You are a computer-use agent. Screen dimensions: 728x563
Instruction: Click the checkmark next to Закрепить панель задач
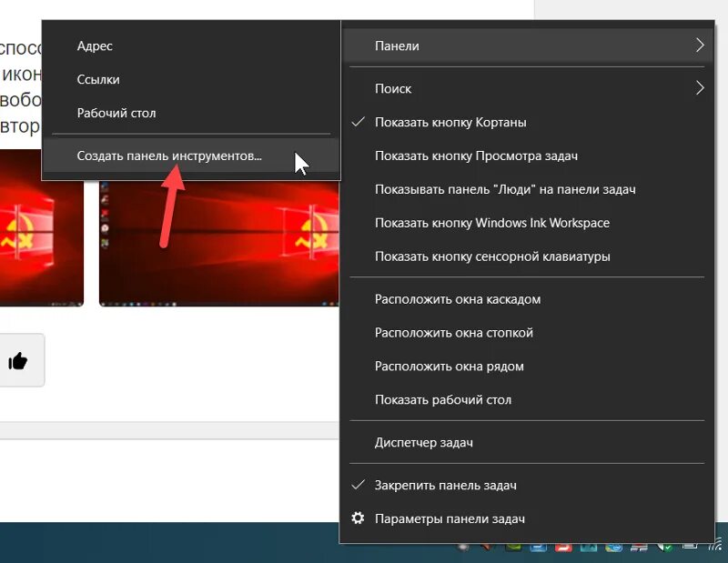pos(358,485)
